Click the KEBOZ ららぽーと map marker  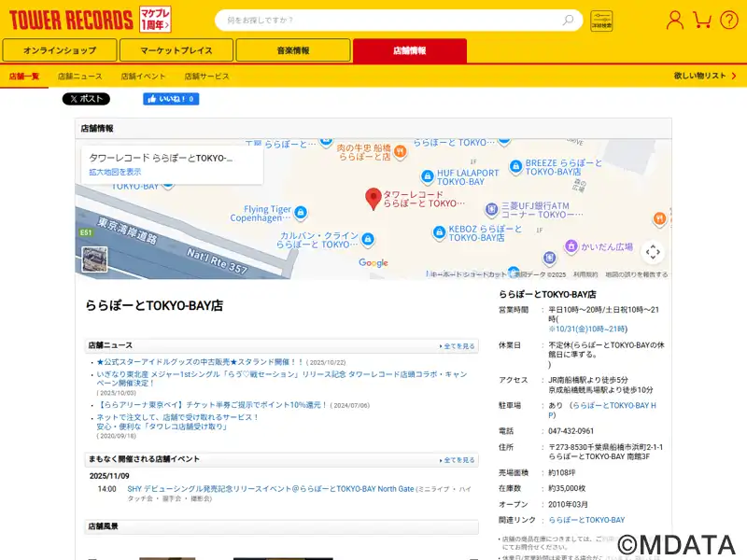pyautogui.click(x=439, y=232)
